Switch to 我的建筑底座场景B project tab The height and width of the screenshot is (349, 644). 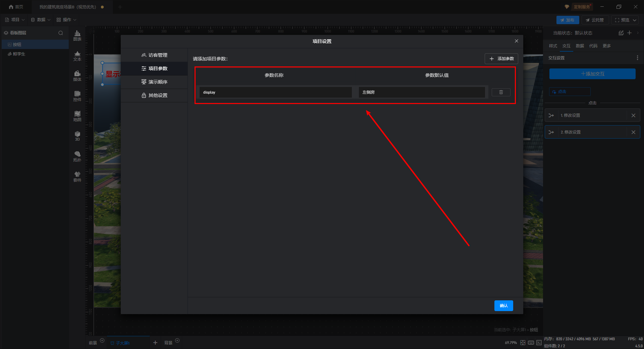point(71,7)
